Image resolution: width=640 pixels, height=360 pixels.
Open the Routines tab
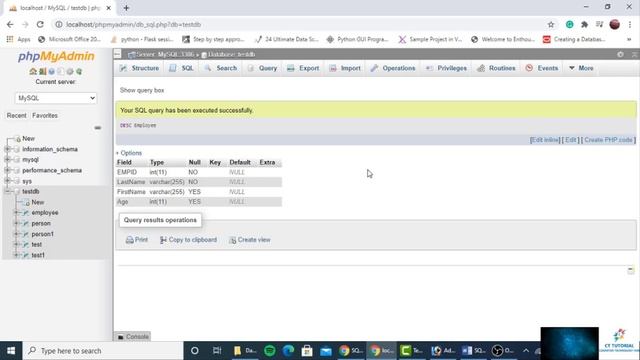496,68
